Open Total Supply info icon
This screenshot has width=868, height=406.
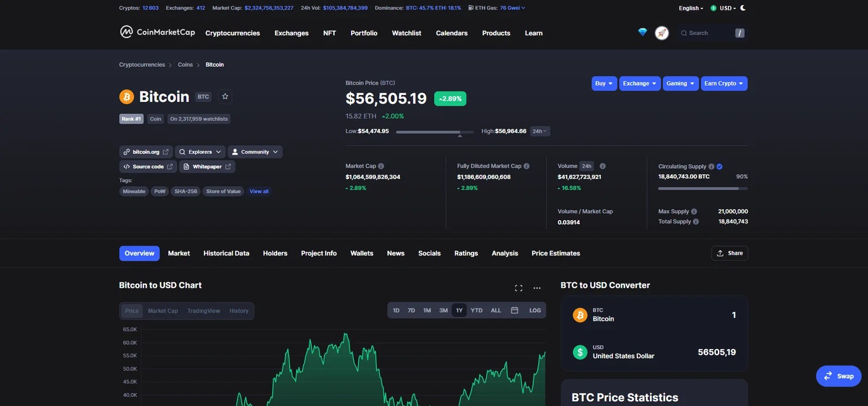[695, 222]
